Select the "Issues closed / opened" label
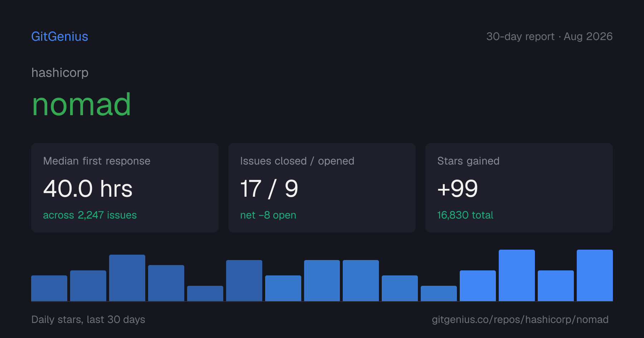644x338 pixels. [297, 161]
